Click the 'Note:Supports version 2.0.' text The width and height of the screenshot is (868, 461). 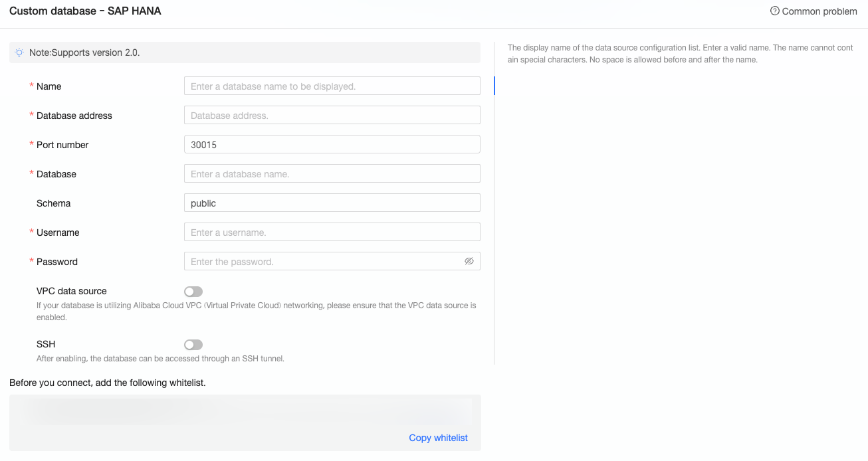pyautogui.click(x=84, y=52)
